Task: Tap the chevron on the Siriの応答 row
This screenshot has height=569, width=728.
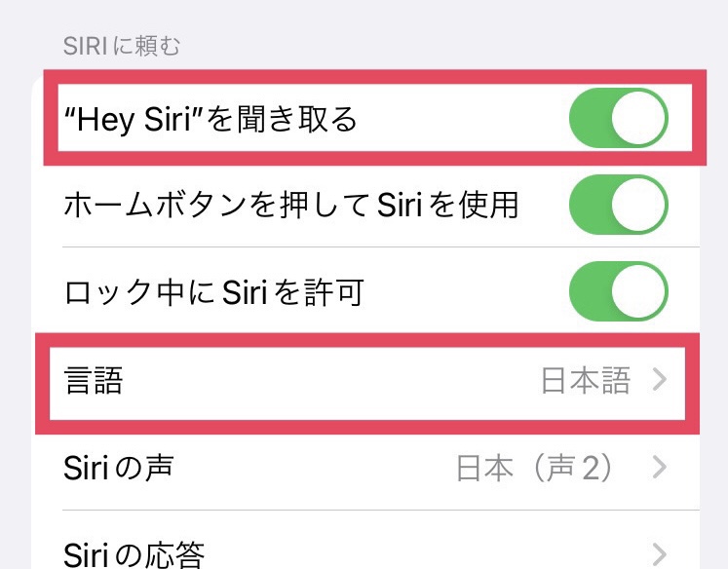Action: click(660, 553)
